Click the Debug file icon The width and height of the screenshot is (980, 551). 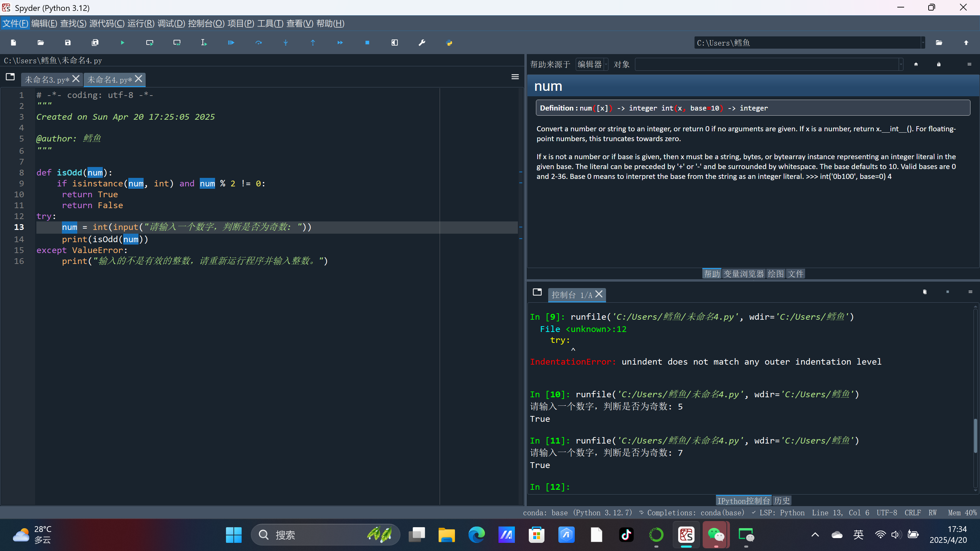(x=231, y=43)
